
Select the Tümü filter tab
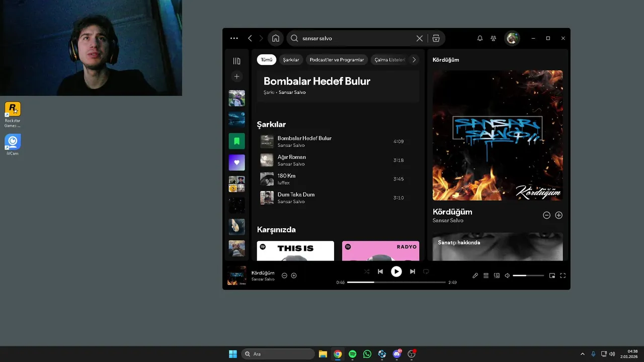tap(267, 60)
